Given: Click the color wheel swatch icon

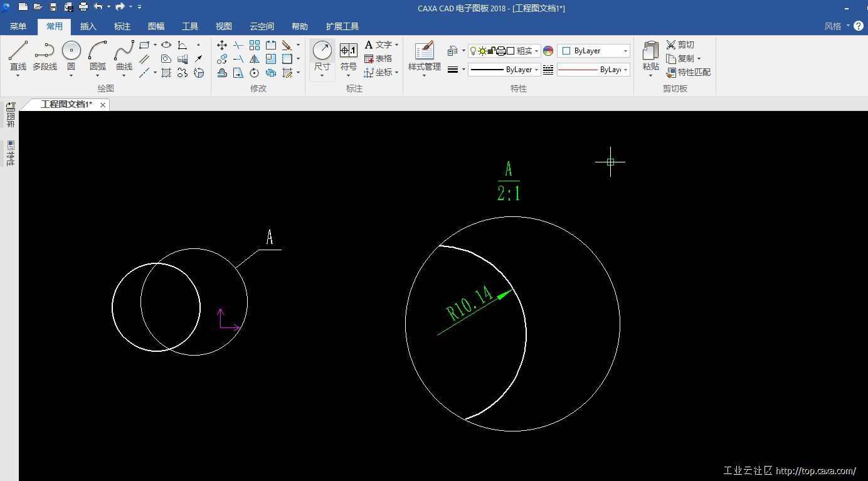Looking at the screenshot, I should pos(548,51).
